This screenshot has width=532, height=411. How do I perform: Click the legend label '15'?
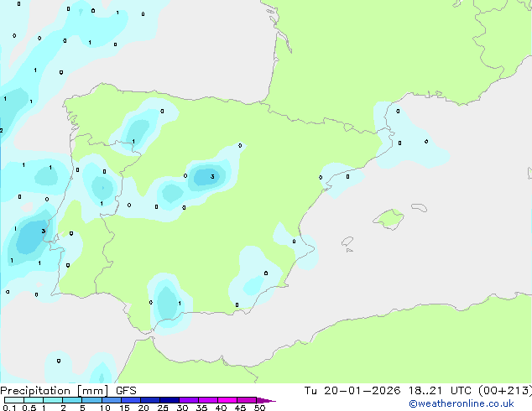[x=124, y=408]
